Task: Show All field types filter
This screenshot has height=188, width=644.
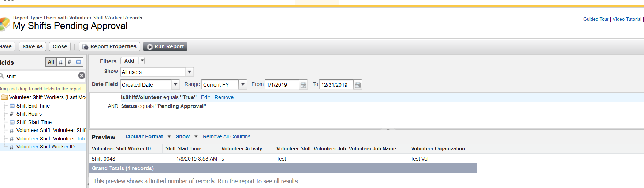Action: click(51, 62)
